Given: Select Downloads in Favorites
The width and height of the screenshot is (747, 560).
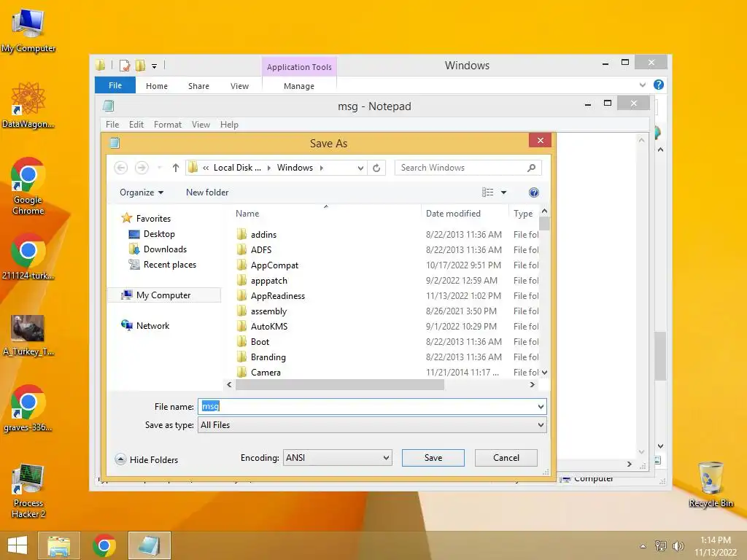Looking at the screenshot, I should point(165,249).
